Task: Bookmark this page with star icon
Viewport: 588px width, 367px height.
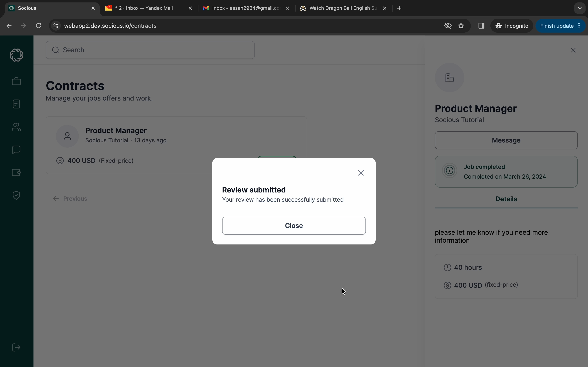Action: click(461, 26)
